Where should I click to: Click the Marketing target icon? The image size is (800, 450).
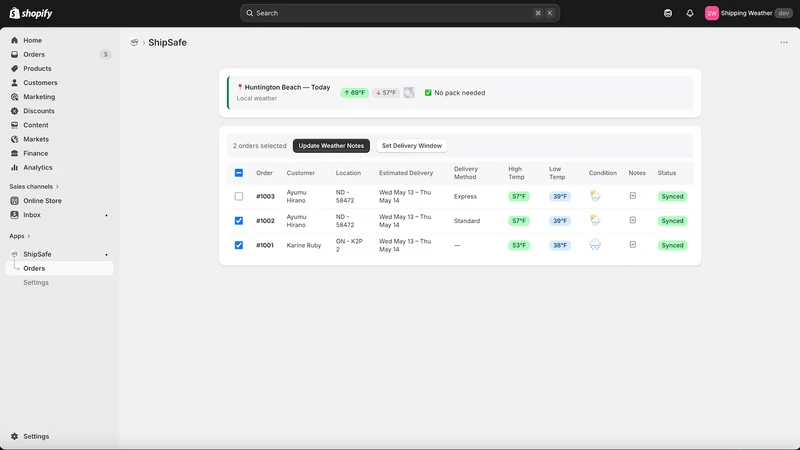[14, 97]
